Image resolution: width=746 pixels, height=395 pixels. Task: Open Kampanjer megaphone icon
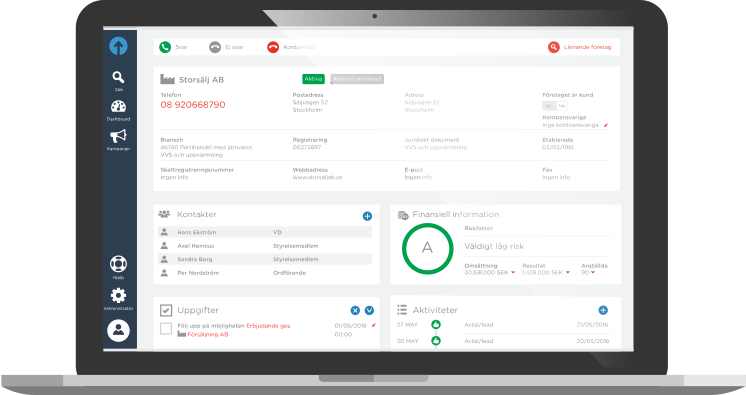tap(118, 136)
